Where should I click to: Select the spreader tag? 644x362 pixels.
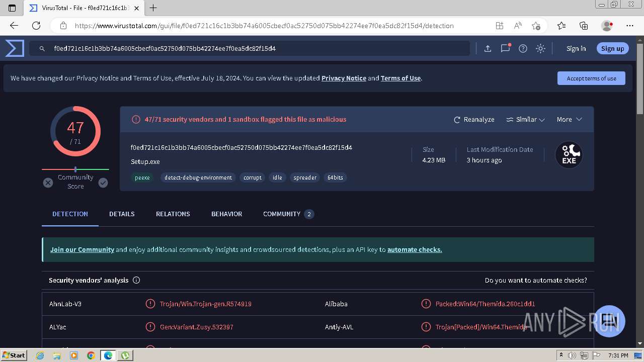pyautogui.click(x=305, y=177)
